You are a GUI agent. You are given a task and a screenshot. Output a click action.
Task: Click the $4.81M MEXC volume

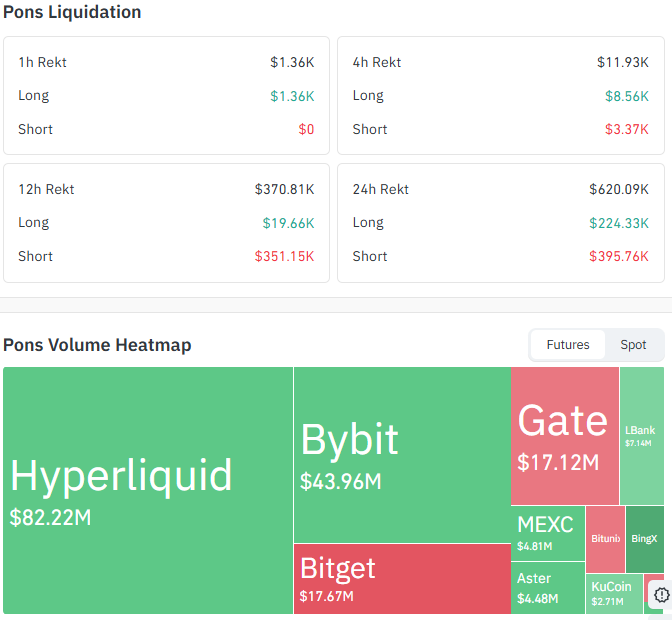(x=534, y=546)
